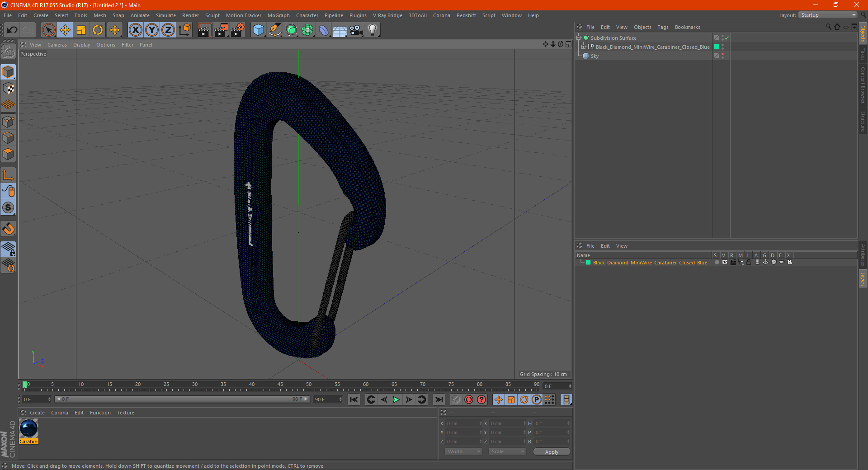Click frame 45 on the timeline

(x=280, y=385)
